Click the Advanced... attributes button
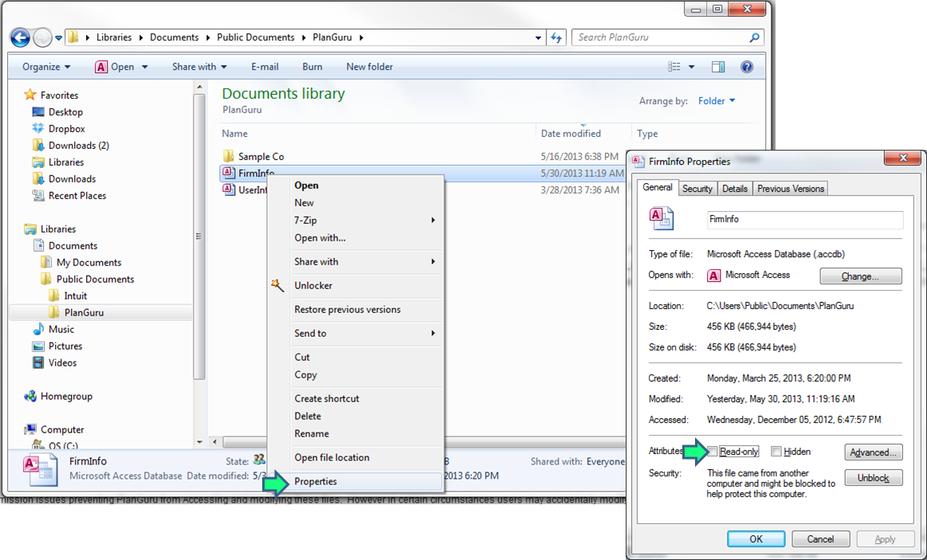This screenshot has height=560, width=927. pos(874,452)
